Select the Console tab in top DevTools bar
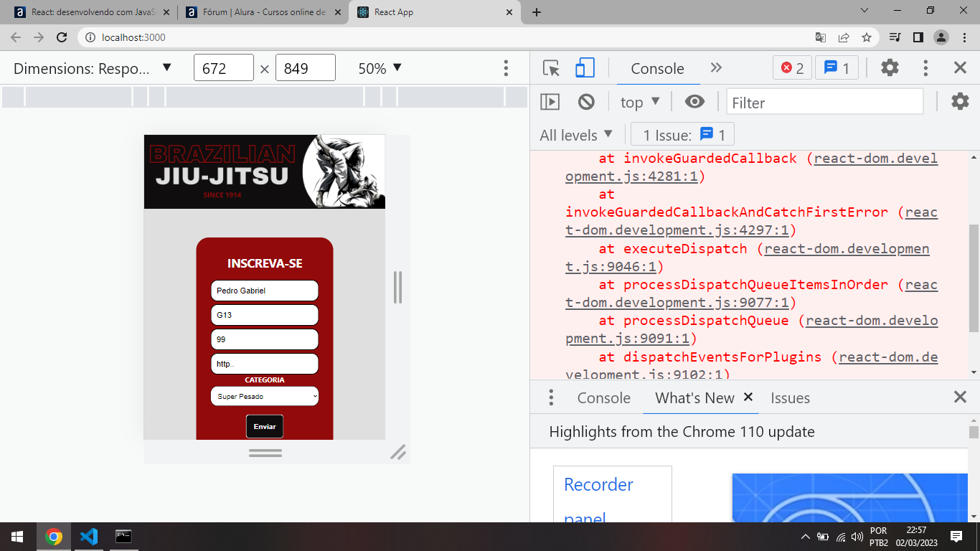The image size is (980, 551). tap(657, 68)
